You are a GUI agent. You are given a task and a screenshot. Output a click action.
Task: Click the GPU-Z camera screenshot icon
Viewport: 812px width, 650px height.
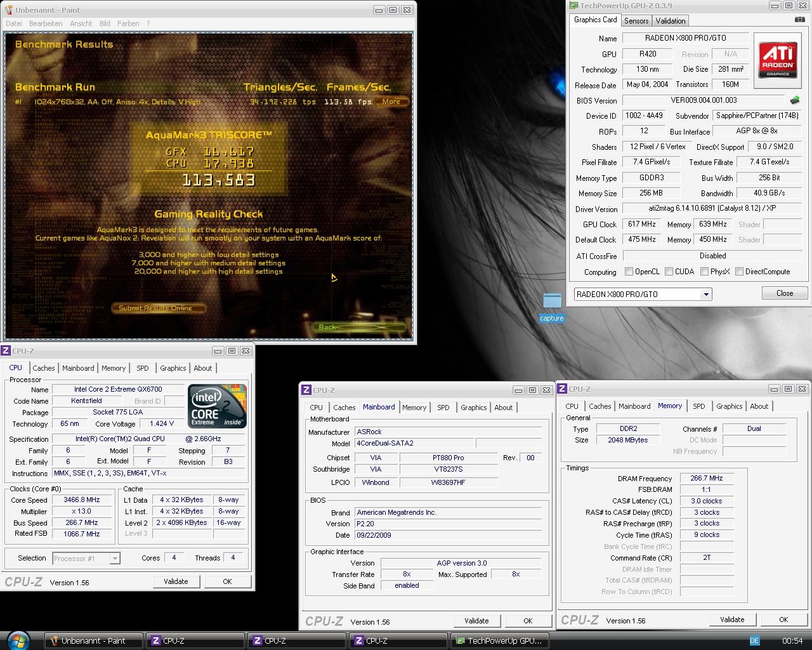point(800,20)
